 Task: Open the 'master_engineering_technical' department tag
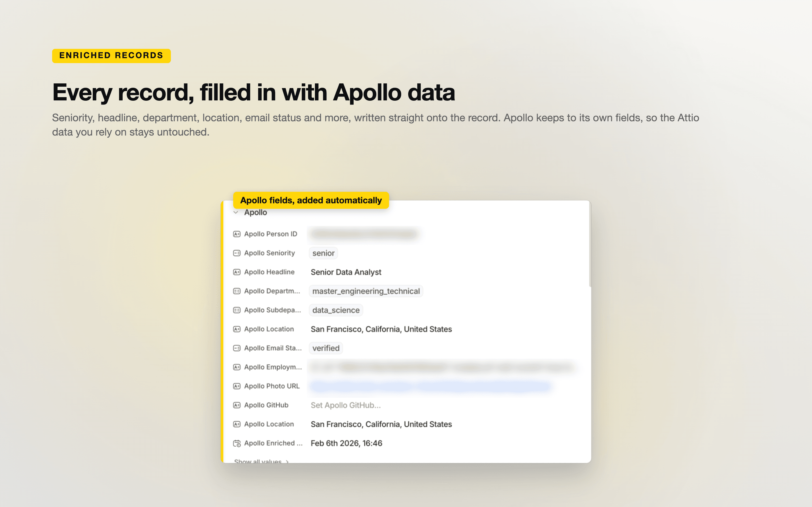[x=366, y=291]
